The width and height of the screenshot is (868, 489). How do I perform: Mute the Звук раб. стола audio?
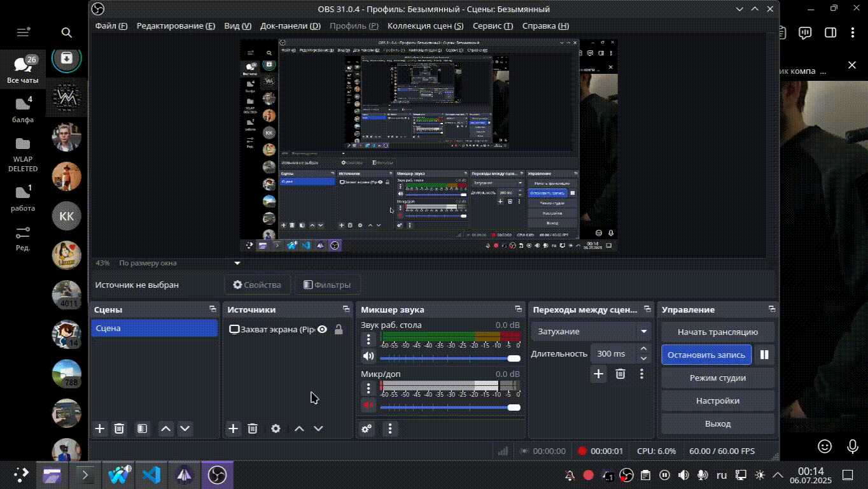[x=368, y=356]
